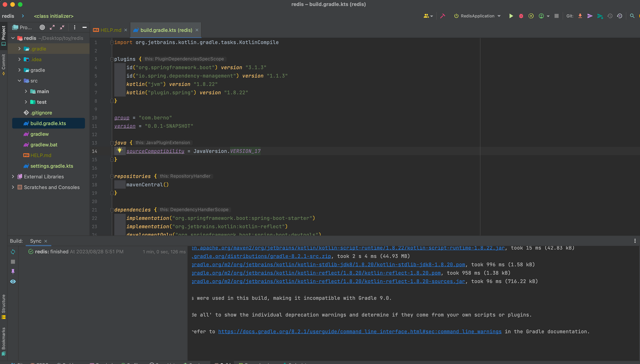This screenshot has height=364, width=640.
Task: Reload Gradle sync in Build panel
Action: click(x=13, y=252)
